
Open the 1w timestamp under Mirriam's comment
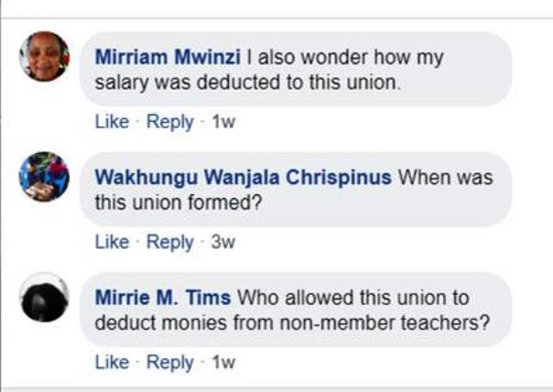(x=223, y=122)
